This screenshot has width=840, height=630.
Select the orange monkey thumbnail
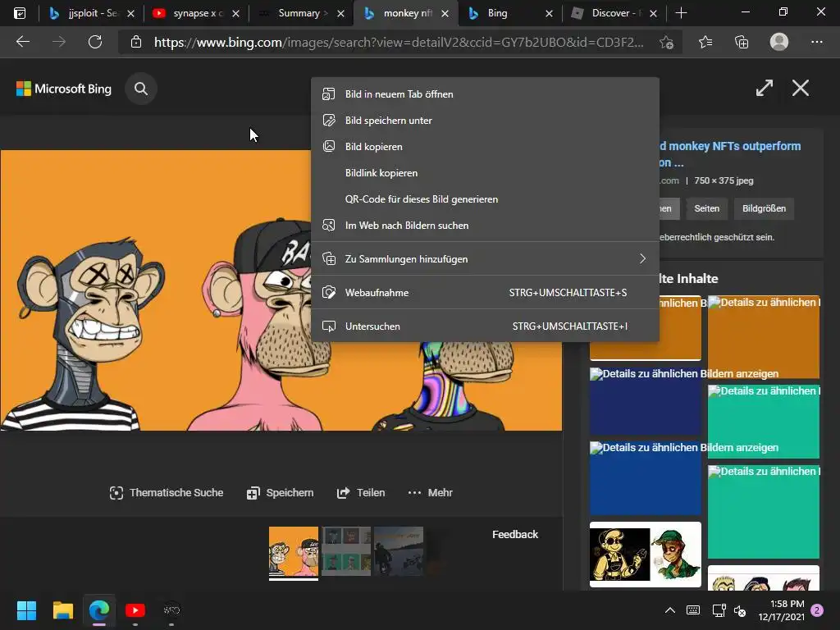pos(294,551)
